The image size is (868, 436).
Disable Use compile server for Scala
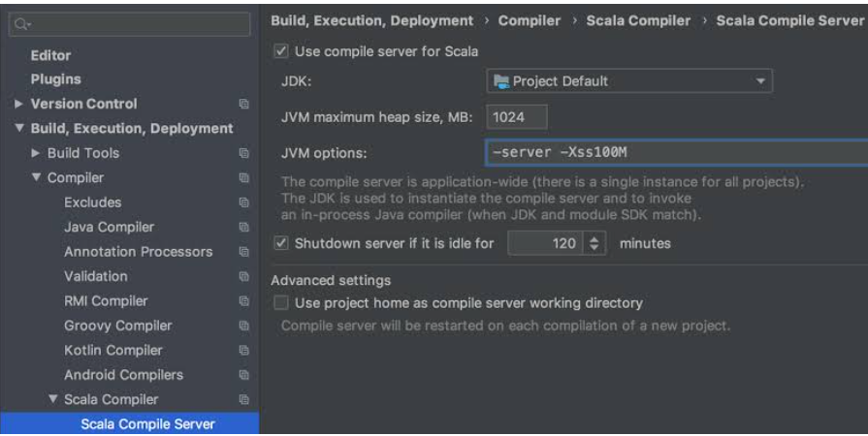(x=281, y=51)
